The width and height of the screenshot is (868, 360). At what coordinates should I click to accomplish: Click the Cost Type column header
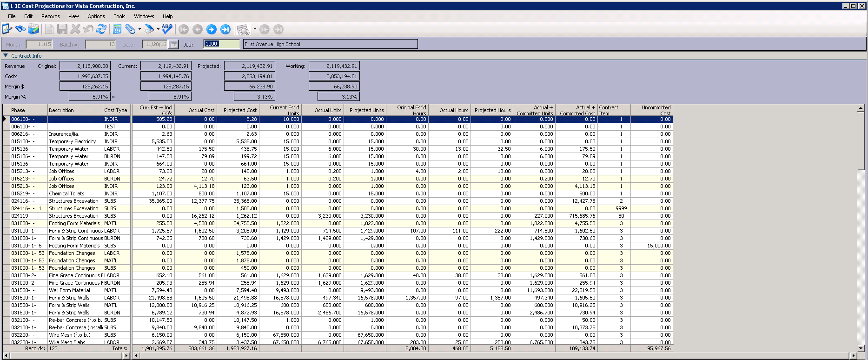pyautogui.click(x=117, y=110)
